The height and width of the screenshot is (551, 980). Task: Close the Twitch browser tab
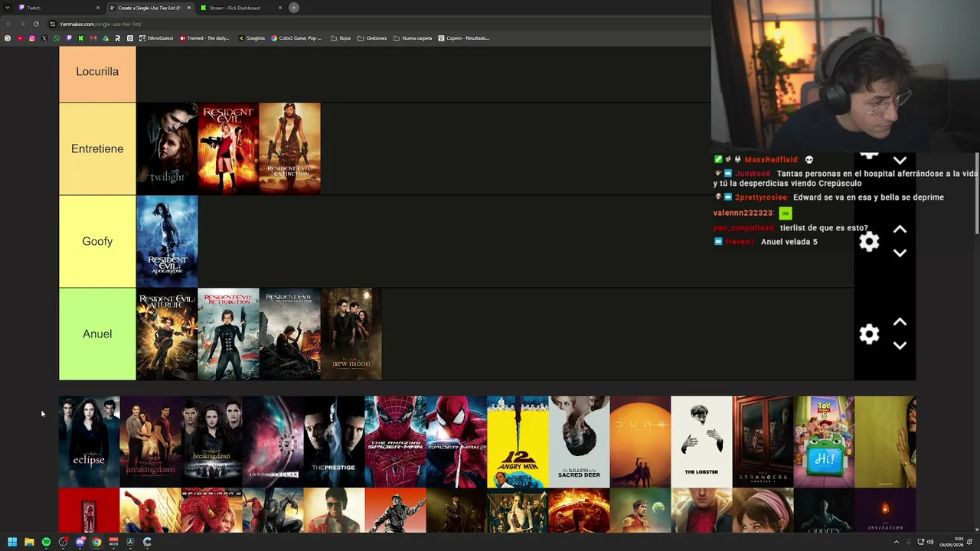pyautogui.click(x=98, y=8)
